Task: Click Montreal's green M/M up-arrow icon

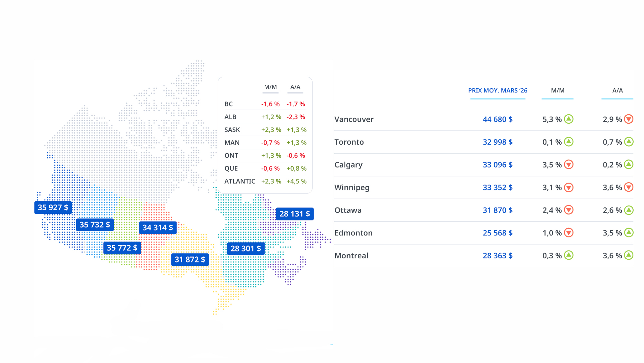Action: (569, 255)
